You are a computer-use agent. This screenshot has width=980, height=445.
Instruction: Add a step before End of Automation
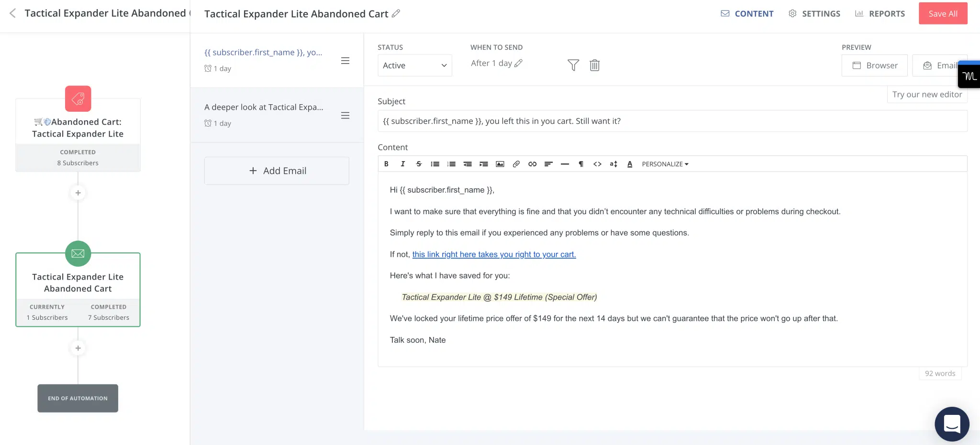coord(78,348)
